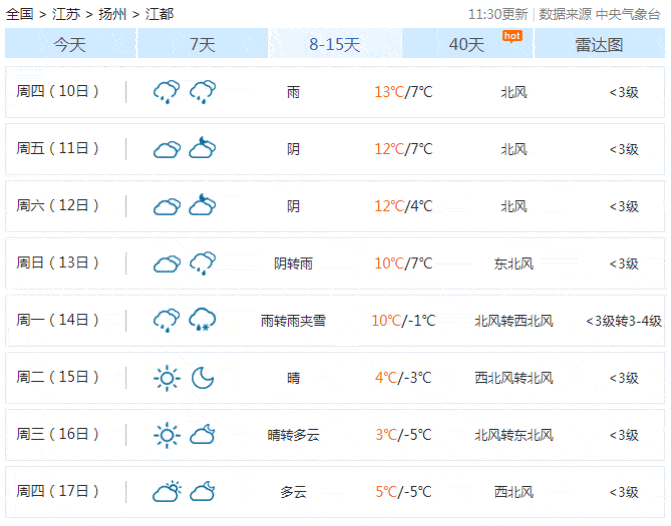Switch to the 7天 forecast tab

(x=202, y=44)
